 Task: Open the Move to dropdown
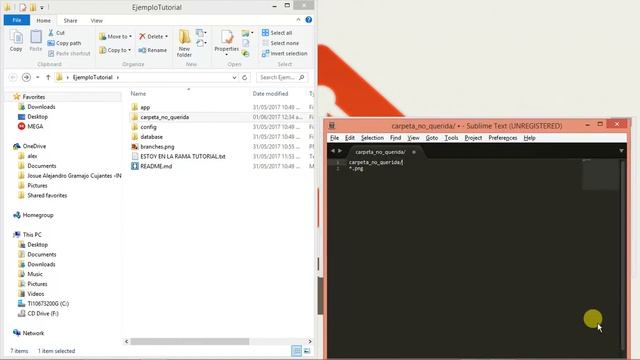coord(116,36)
